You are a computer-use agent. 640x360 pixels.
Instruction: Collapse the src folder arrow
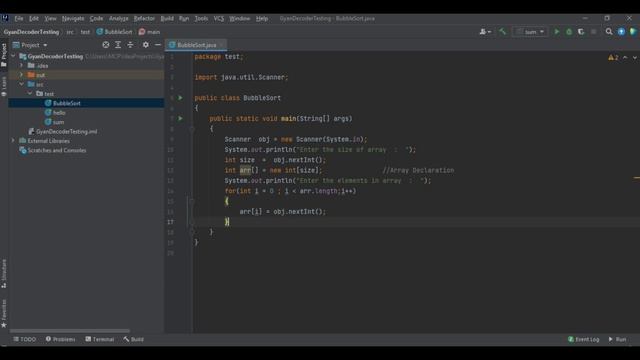[x=22, y=84]
